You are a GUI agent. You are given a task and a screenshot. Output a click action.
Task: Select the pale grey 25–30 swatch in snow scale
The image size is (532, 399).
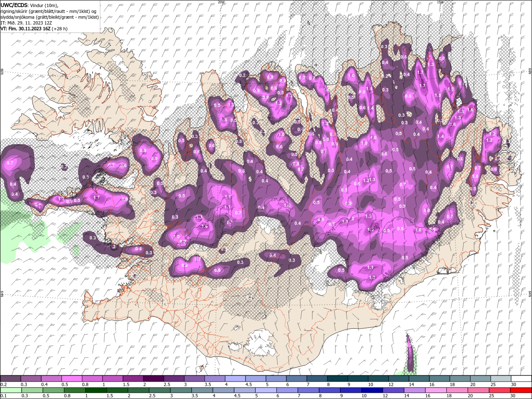pos(500,379)
